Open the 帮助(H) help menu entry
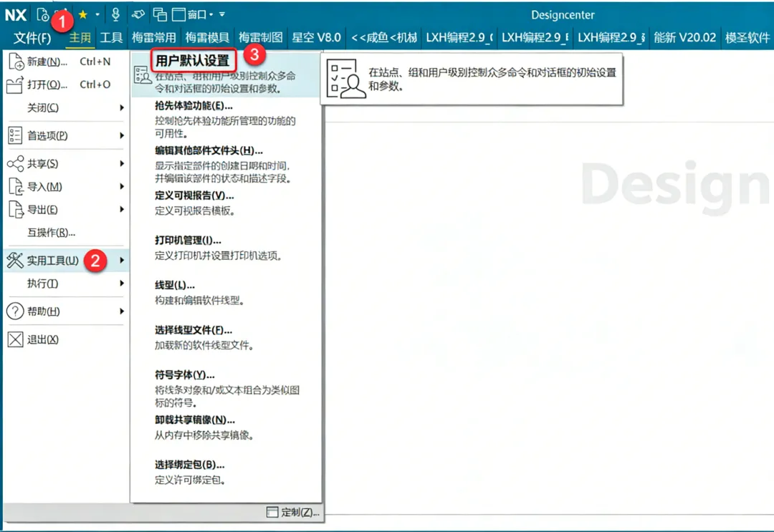 point(44,311)
